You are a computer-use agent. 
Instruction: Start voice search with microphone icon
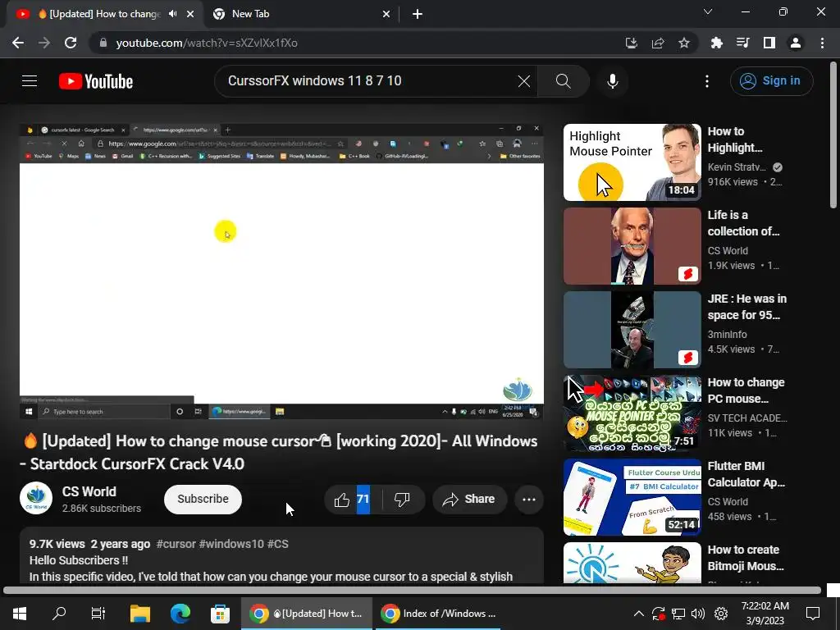coord(612,81)
